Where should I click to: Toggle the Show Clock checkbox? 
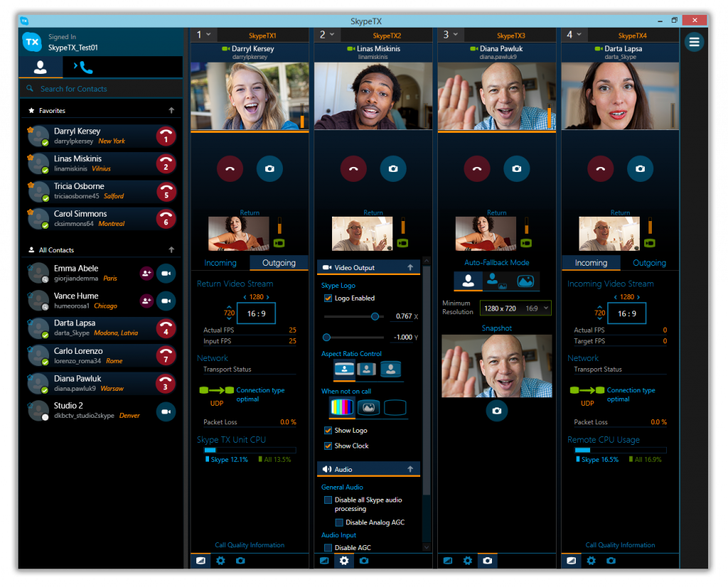click(x=328, y=446)
